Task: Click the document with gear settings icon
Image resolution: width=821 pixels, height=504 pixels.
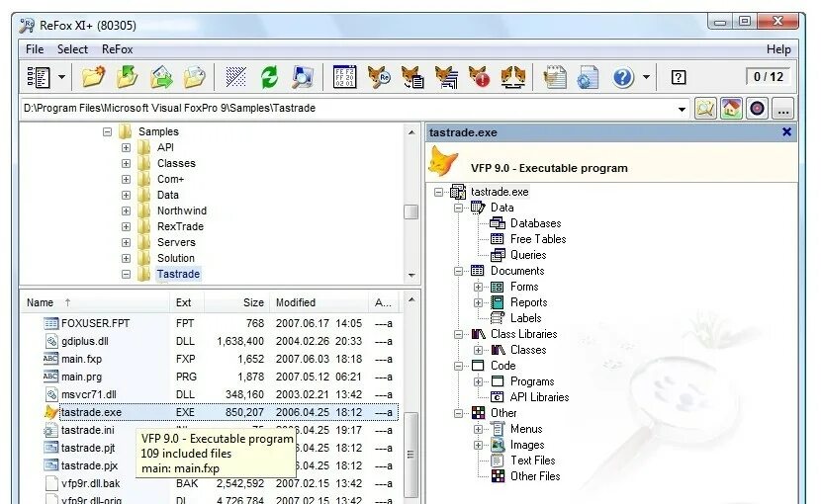Action: pos(588,77)
